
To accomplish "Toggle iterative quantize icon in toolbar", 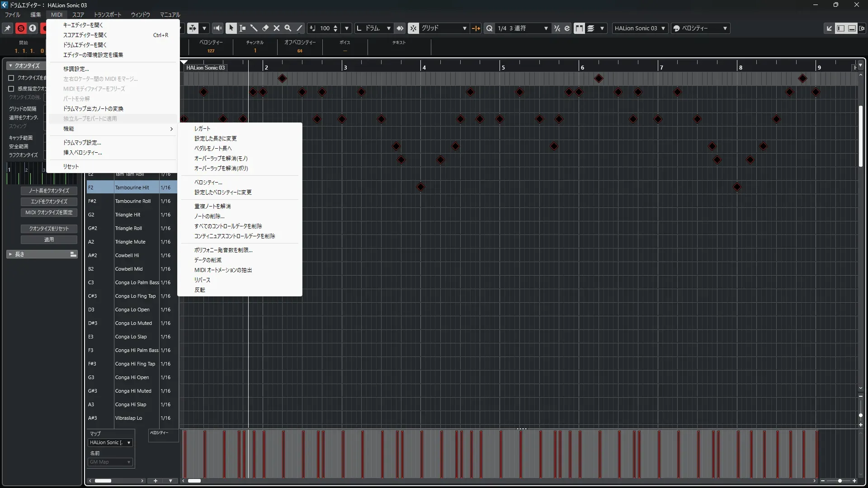I will coord(557,28).
